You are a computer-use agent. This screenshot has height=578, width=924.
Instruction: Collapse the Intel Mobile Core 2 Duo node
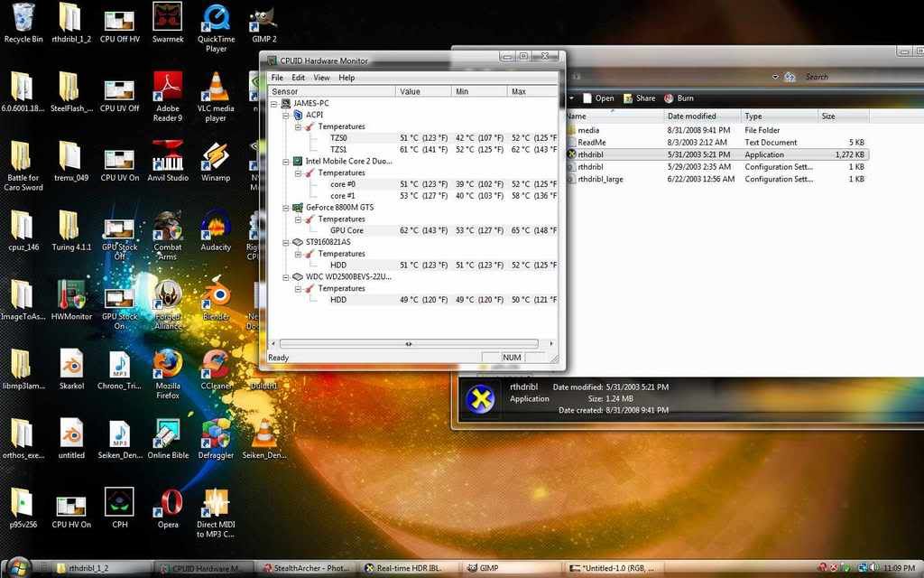(286, 161)
